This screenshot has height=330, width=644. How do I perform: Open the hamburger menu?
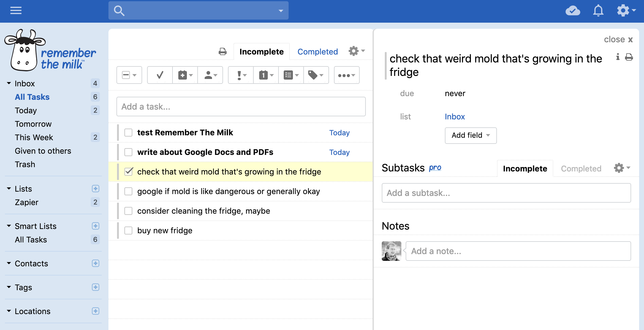(x=16, y=11)
